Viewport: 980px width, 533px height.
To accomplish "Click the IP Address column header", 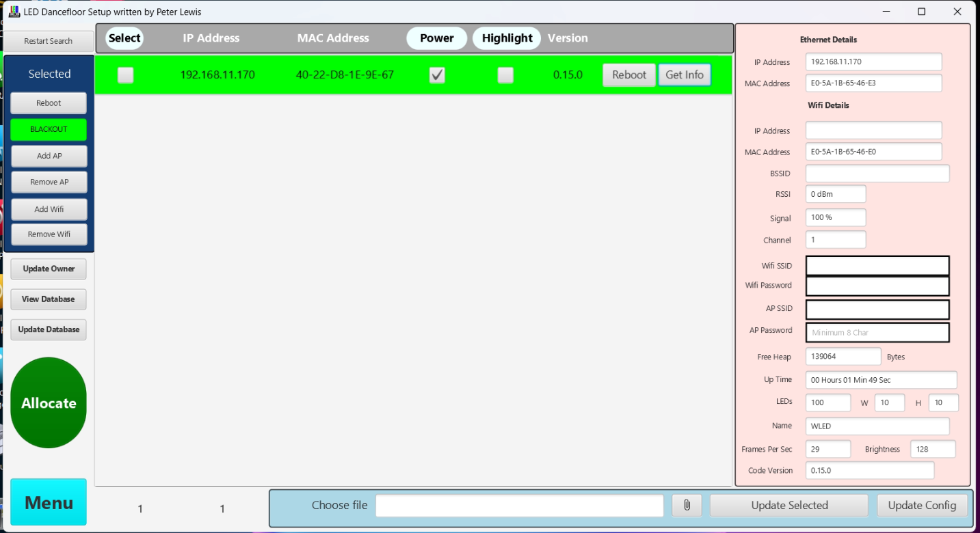I will pyautogui.click(x=211, y=38).
